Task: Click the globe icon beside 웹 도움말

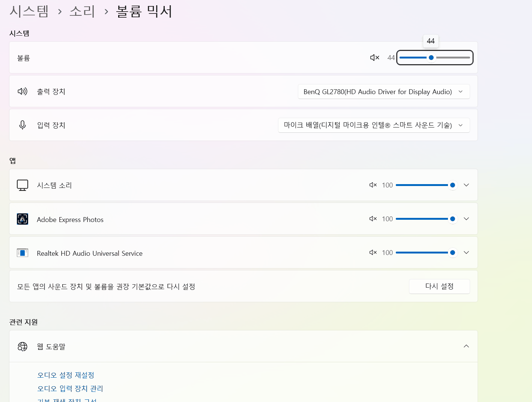Action: pyautogui.click(x=23, y=346)
